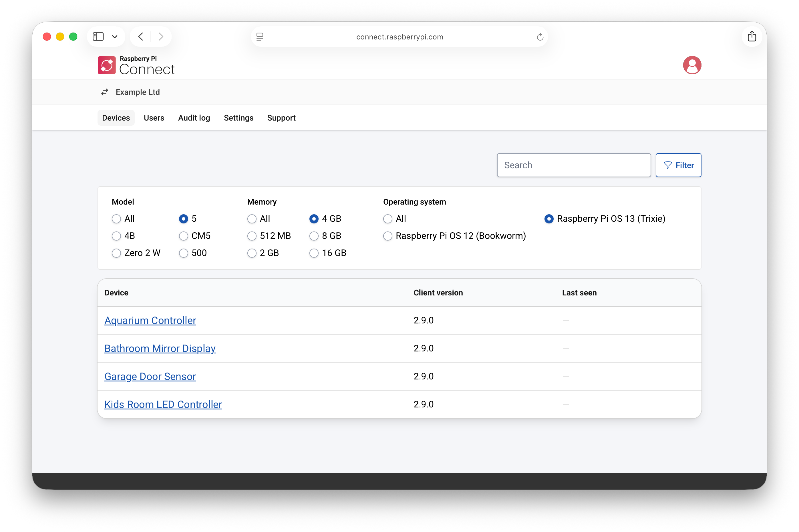Click the Raspberry Pi Connect logo
The height and width of the screenshot is (532, 799).
click(x=136, y=65)
